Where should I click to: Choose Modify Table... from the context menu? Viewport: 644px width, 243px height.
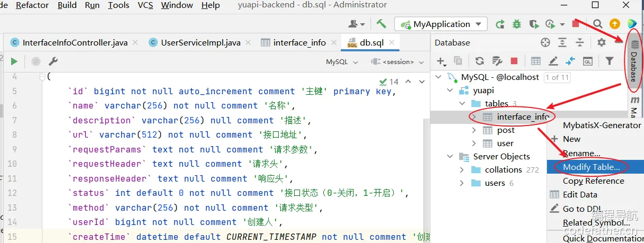point(591,167)
